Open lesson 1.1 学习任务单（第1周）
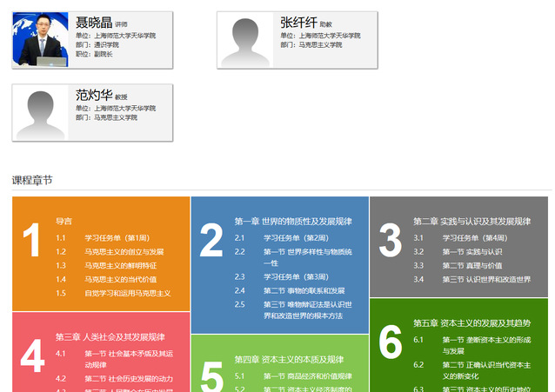555x392 pixels. tap(117, 237)
